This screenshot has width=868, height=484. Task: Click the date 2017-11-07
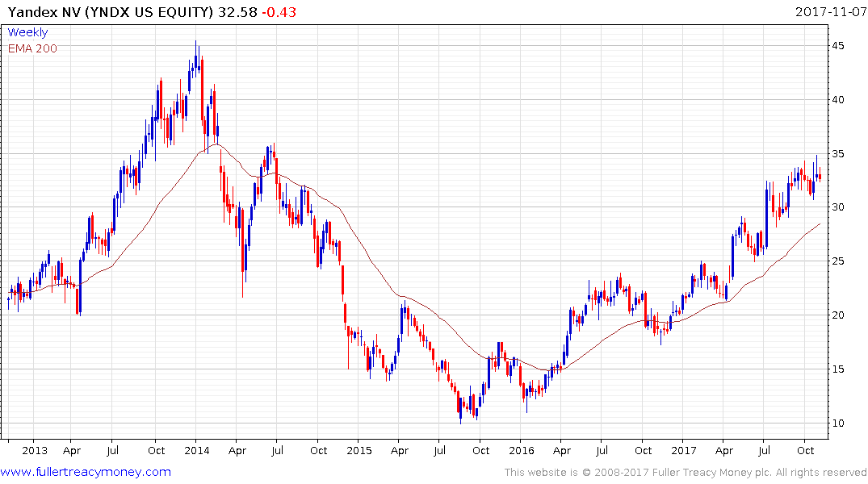pyautogui.click(x=830, y=11)
